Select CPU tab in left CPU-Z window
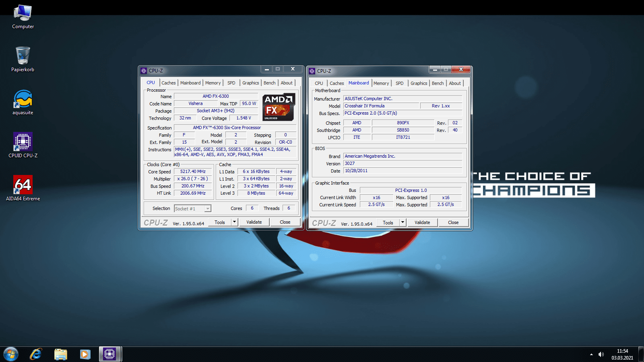The width and height of the screenshot is (644, 362). coord(151,82)
